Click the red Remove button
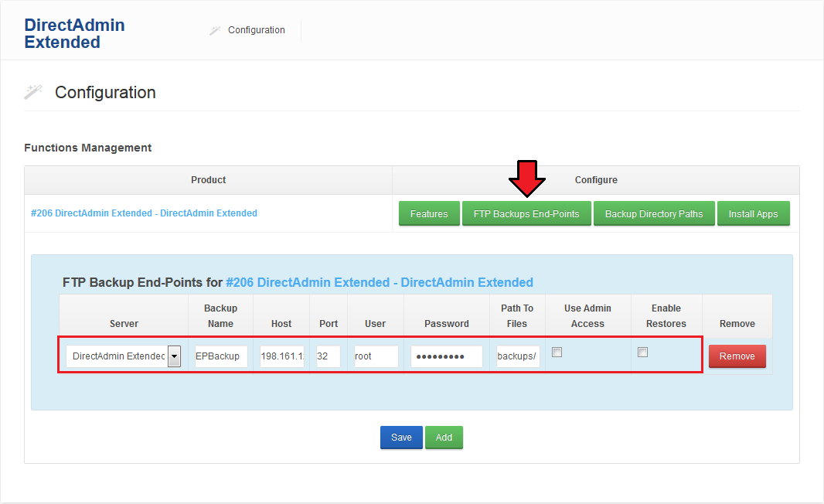Image resolution: width=824 pixels, height=504 pixels. pyautogui.click(x=737, y=356)
